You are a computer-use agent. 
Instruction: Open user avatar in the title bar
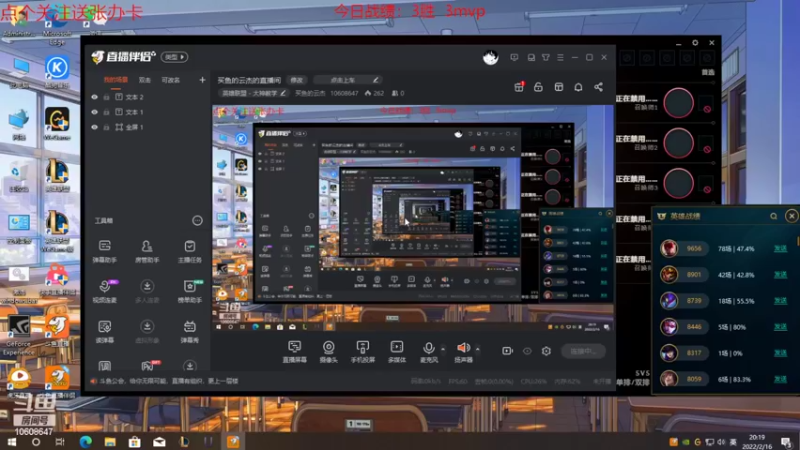[490, 58]
